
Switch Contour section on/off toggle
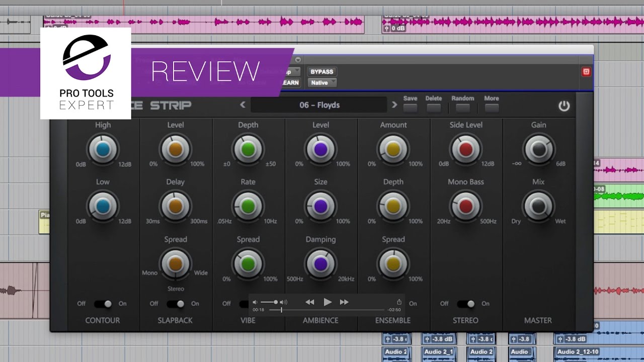coord(103,304)
